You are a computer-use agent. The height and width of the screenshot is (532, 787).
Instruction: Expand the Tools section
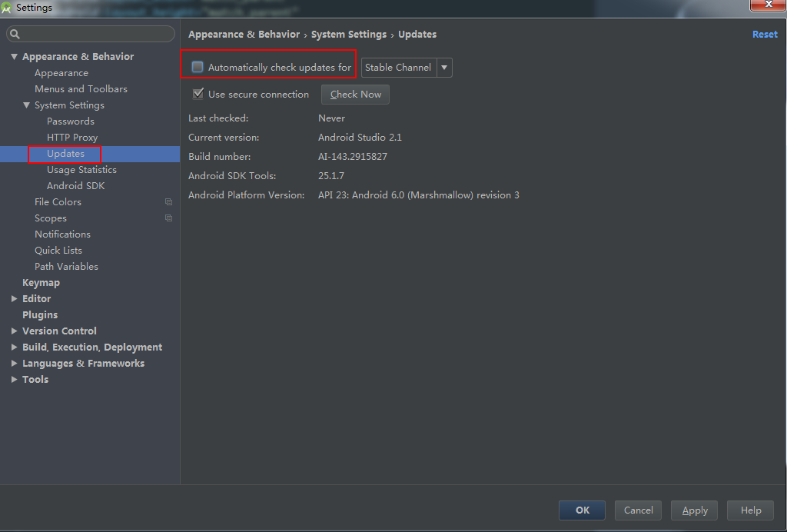tap(14, 379)
